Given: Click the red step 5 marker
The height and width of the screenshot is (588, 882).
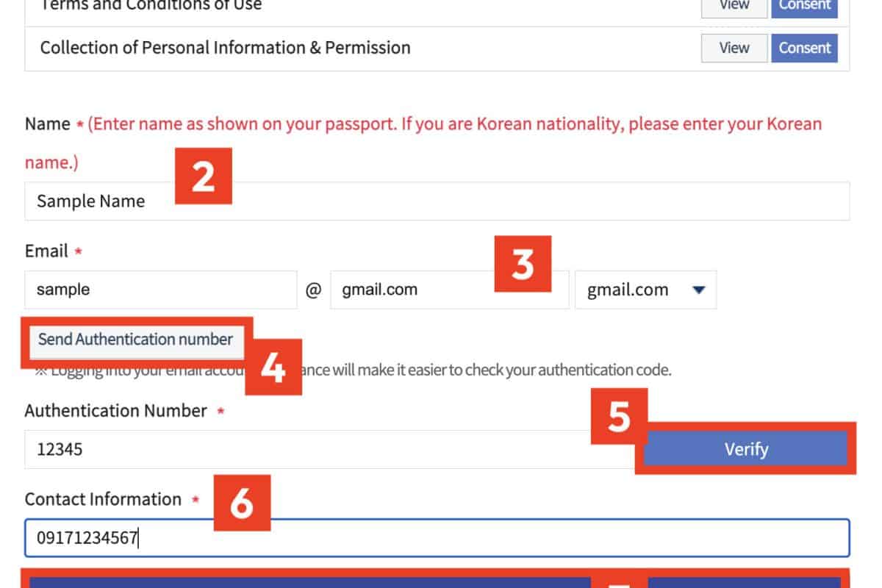Looking at the screenshot, I should tap(619, 417).
